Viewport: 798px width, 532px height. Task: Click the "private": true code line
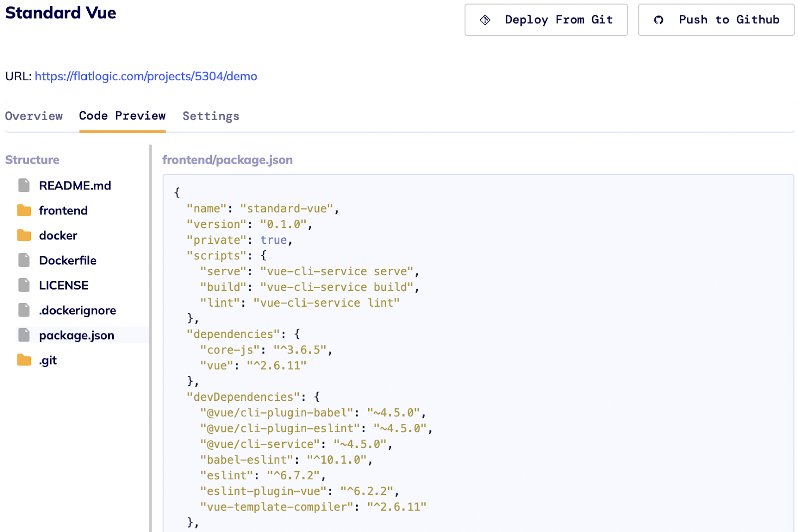[239, 240]
